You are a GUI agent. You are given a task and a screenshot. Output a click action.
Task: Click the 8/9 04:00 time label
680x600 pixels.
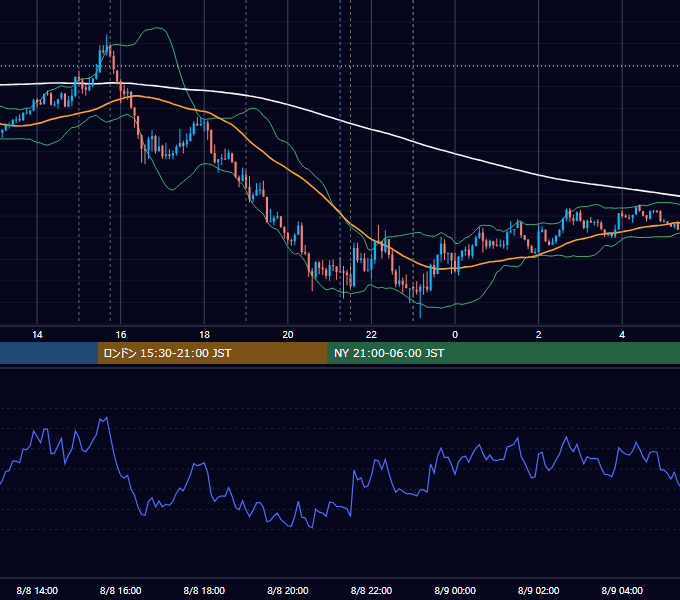[x=622, y=590]
